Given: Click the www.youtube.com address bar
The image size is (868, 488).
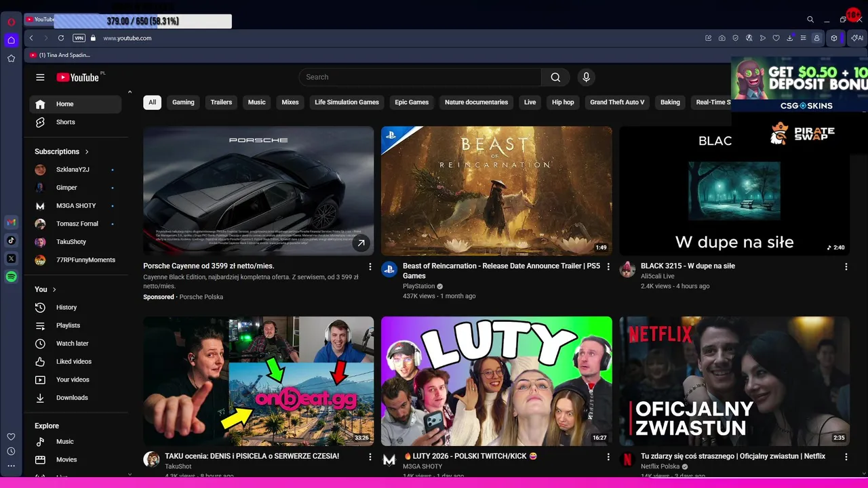Looking at the screenshot, I should click(127, 38).
